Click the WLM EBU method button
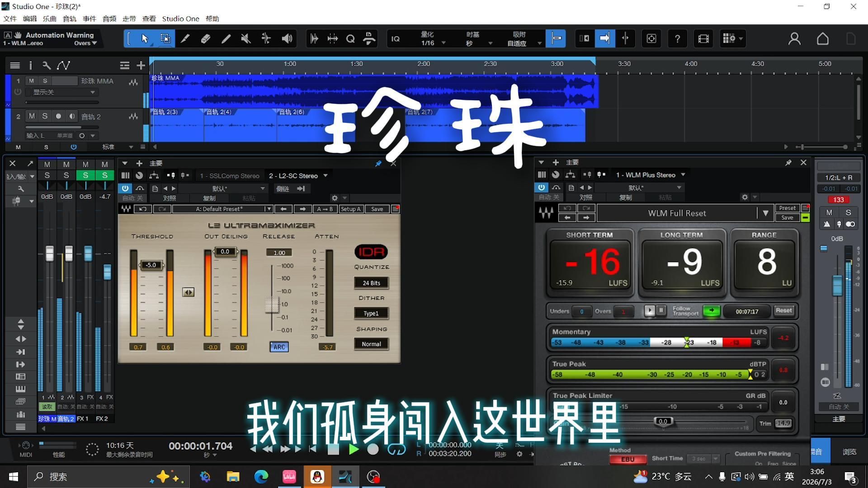 pos(628,459)
